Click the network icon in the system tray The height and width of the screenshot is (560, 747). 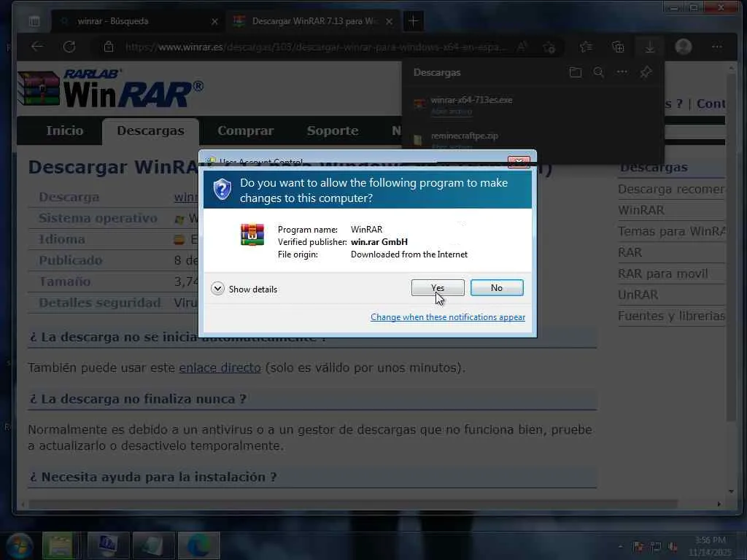pyautogui.click(x=656, y=547)
